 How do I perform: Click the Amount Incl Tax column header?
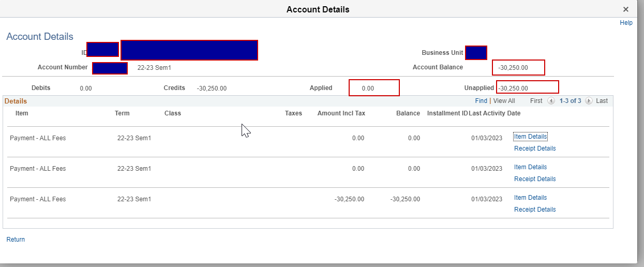click(341, 113)
